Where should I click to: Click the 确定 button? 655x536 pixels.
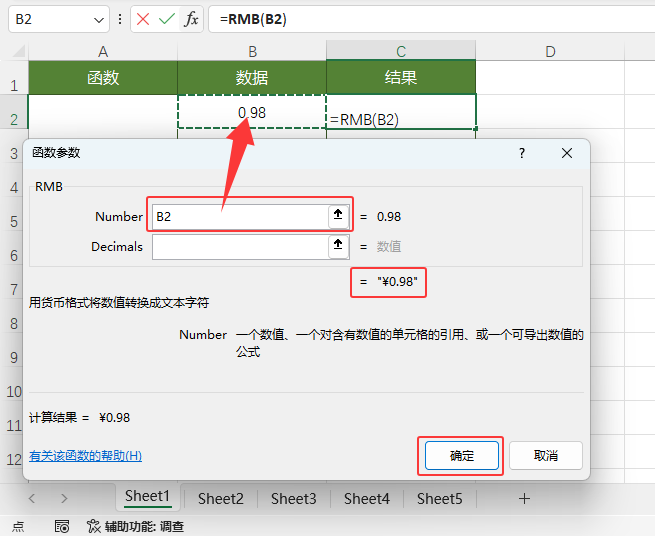(462, 456)
